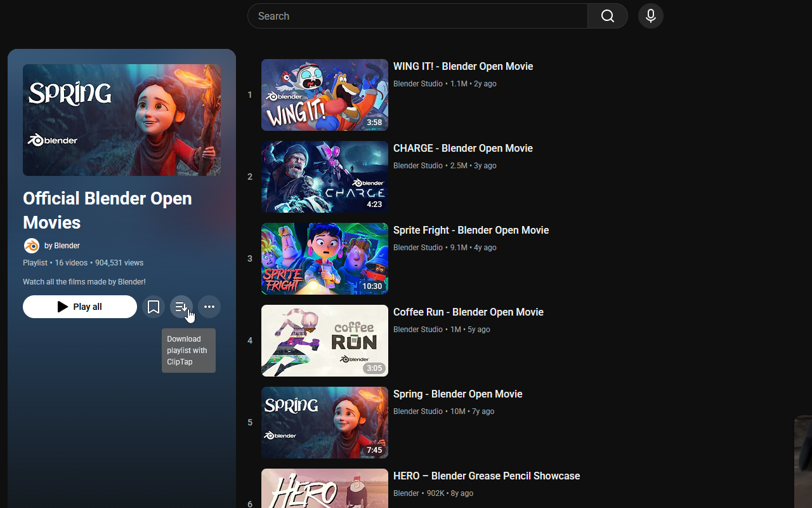Click the 'Playlist • 16 videos • 904,531 views' text
This screenshot has width=812, height=508.
(83, 263)
